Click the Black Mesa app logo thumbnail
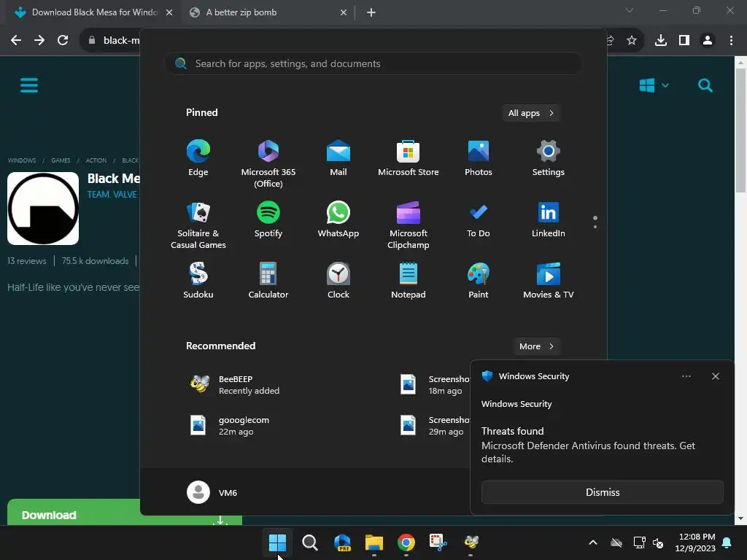This screenshot has height=560, width=747. click(x=43, y=209)
